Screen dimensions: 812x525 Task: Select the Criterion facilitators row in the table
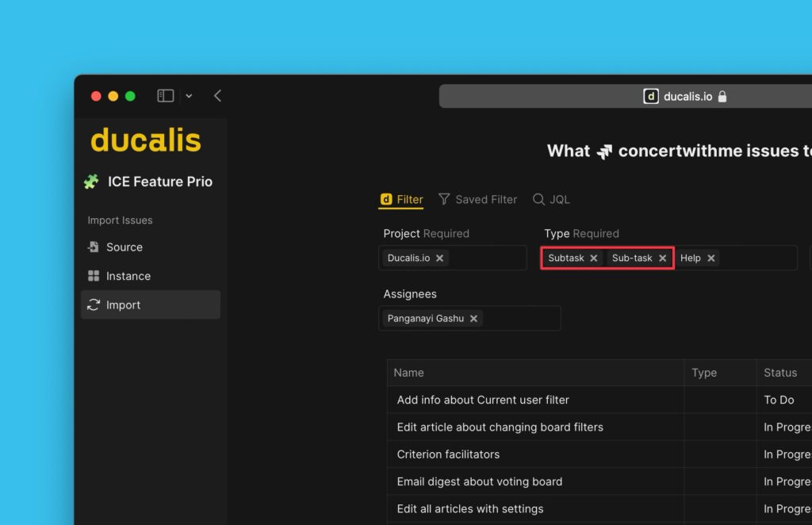click(448, 454)
